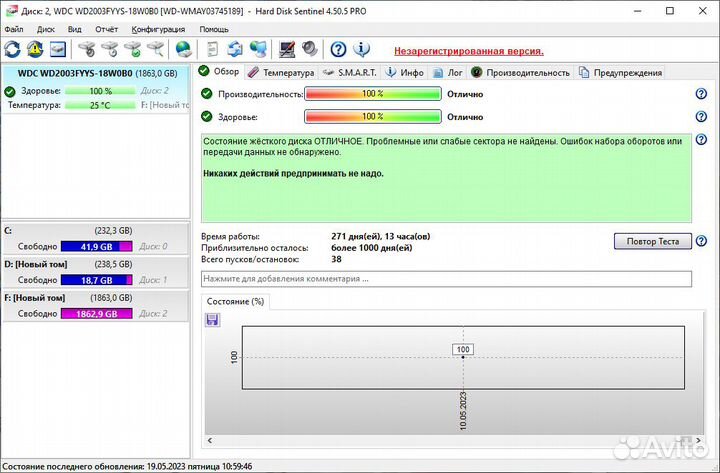Click the более 1000 дня(ей) value
Image resolution: width=720 pixels, height=473 pixels.
tap(371, 248)
